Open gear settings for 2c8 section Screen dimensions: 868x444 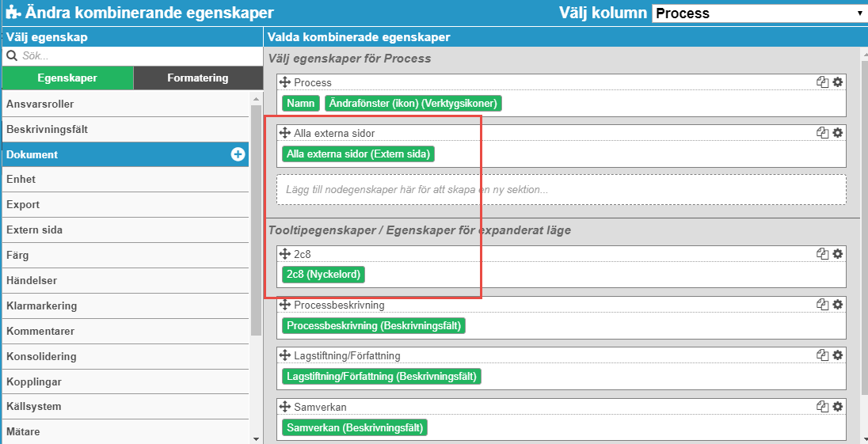click(x=838, y=254)
